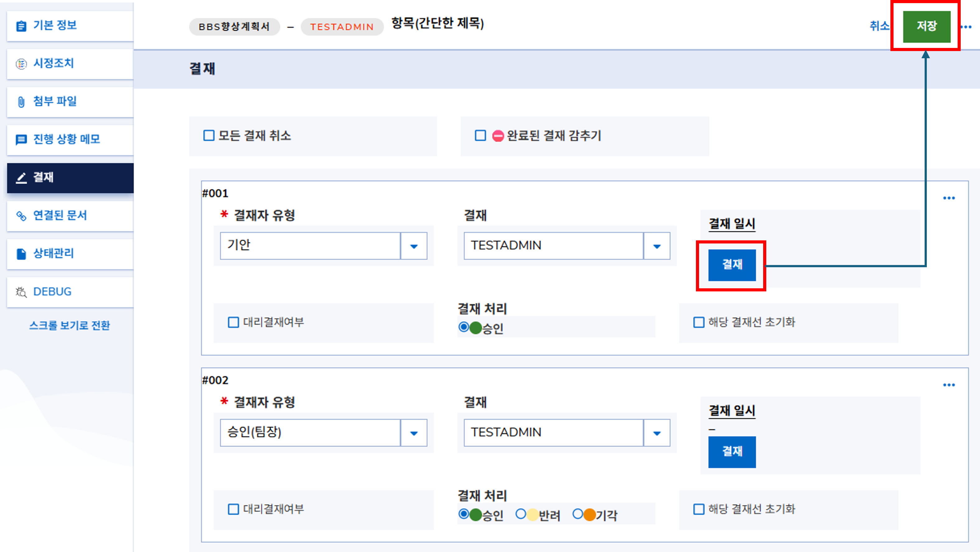Click the green 저장 save button
The height and width of the screenshot is (552, 980).
pyautogui.click(x=927, y=26)
